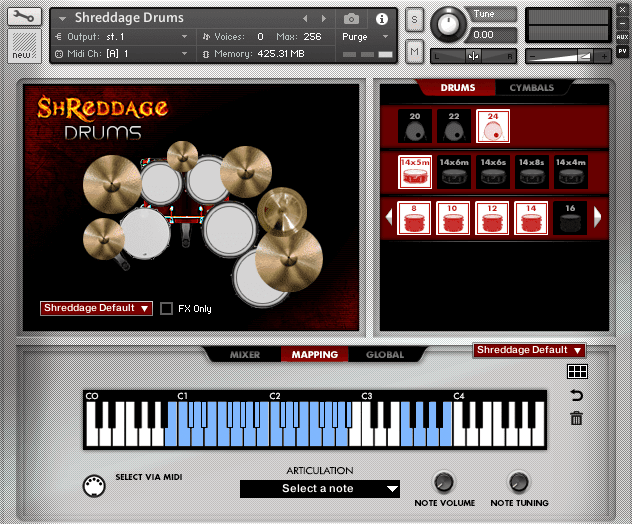Solo the instrument with S button
632x524 pixels.
coord(414,20)
